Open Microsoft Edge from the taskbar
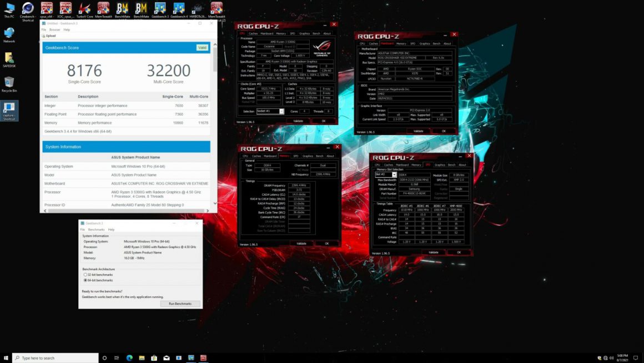 (129, 358)
